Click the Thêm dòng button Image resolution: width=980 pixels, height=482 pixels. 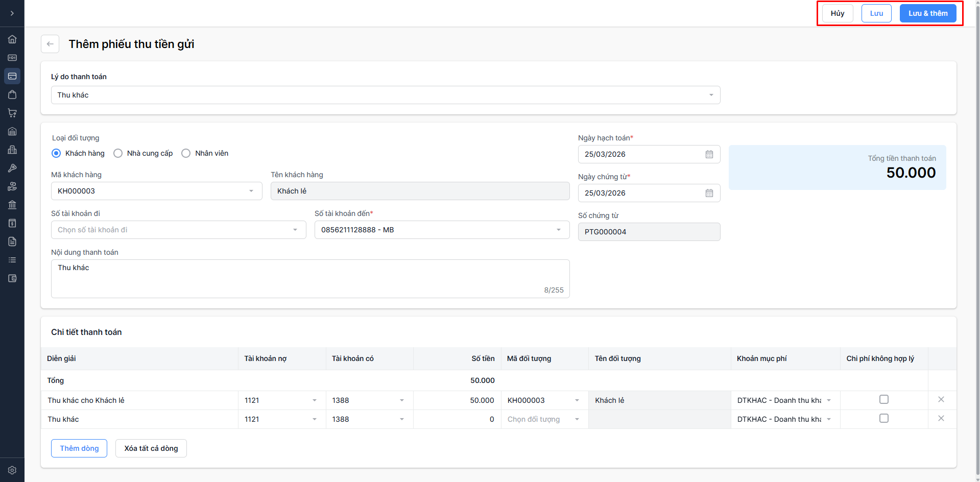[79, 448]
